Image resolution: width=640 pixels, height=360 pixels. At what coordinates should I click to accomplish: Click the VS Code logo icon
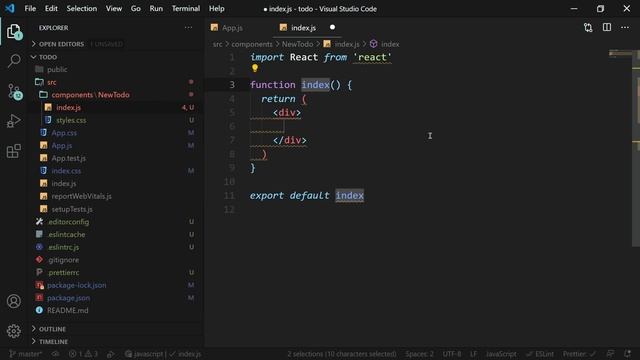coord(10,8)
